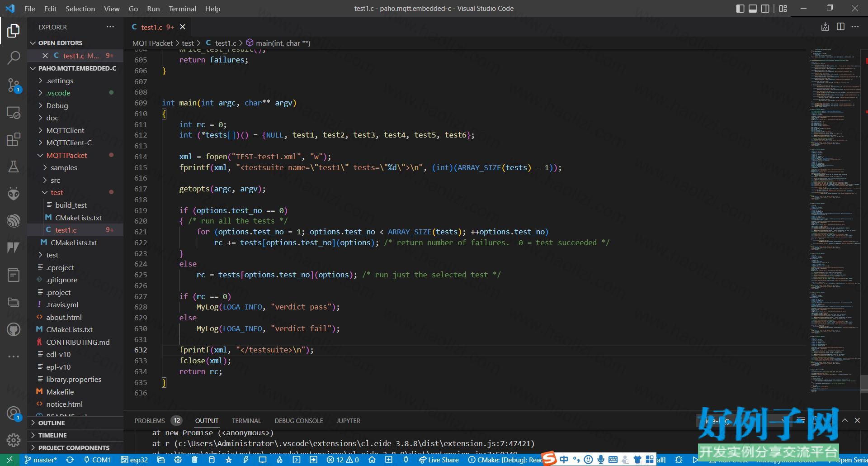This screenshot has height=466, width=868.
Task: Click the trash icon in status bar
Action: (x=194, y=460)
